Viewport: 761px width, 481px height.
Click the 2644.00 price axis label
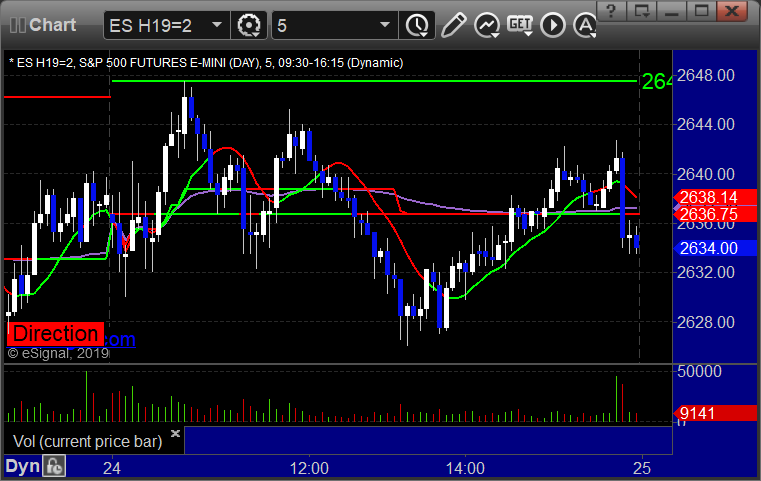pos(706,125)
